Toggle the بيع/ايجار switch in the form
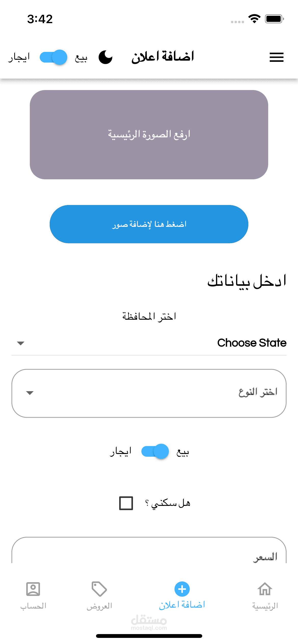This screenshot has width=298, height=644. (155, 451)
